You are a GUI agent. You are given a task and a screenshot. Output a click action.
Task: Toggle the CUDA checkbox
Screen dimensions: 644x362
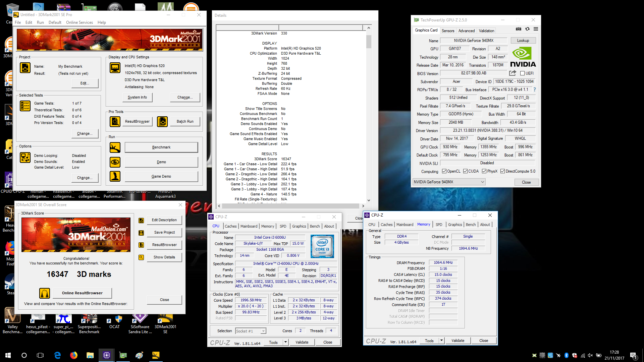(465, 171)
